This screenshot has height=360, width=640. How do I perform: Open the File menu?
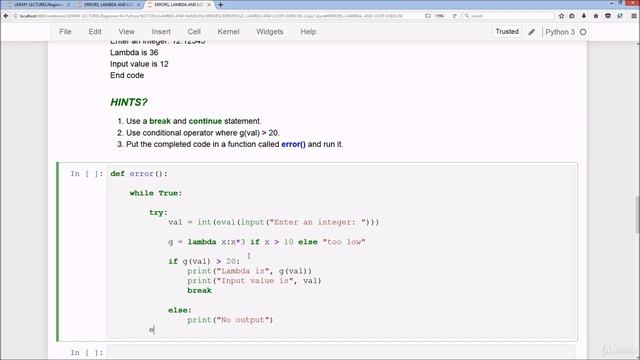(65, 32)
